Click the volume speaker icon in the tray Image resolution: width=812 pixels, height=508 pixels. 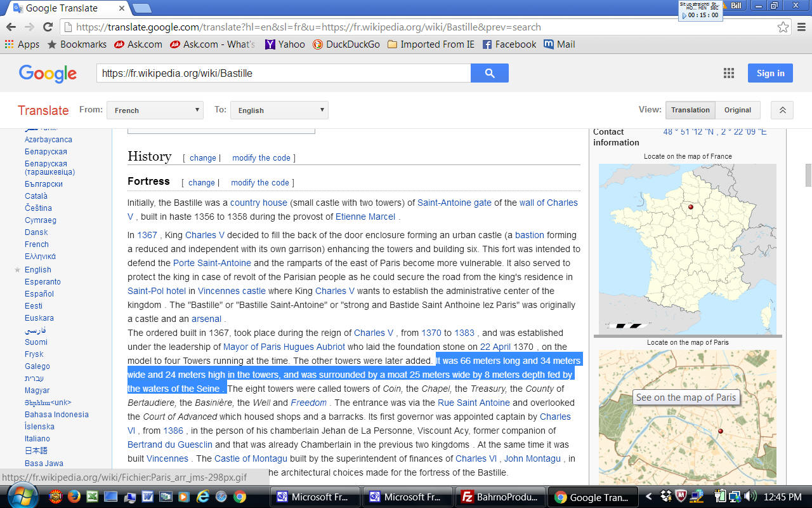(x=750, y=497)
